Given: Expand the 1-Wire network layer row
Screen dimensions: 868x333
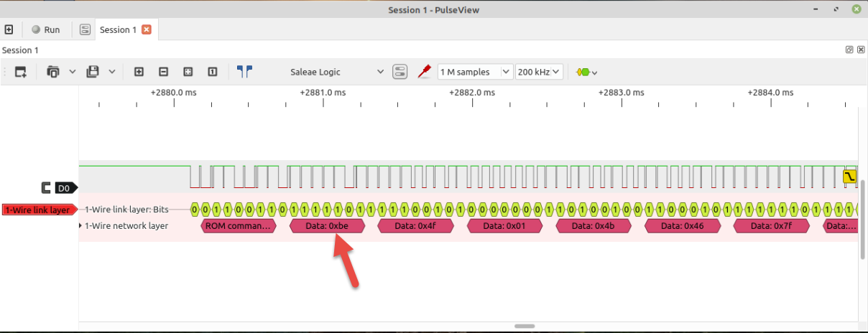Looking at the screenshot, I should [80, 226].
